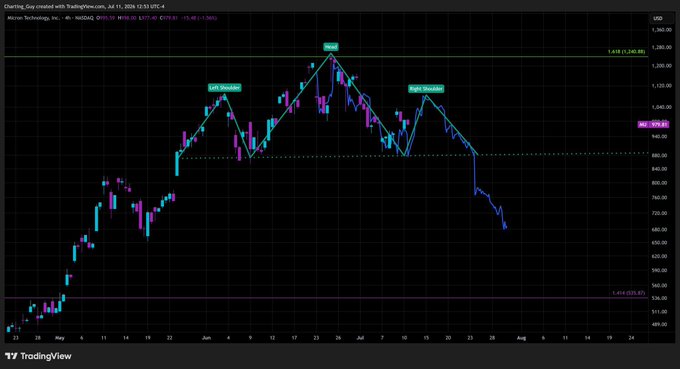The image size is (680, 369).
Task: Click date label 17 on time axis
Action: tap(294, 338)
